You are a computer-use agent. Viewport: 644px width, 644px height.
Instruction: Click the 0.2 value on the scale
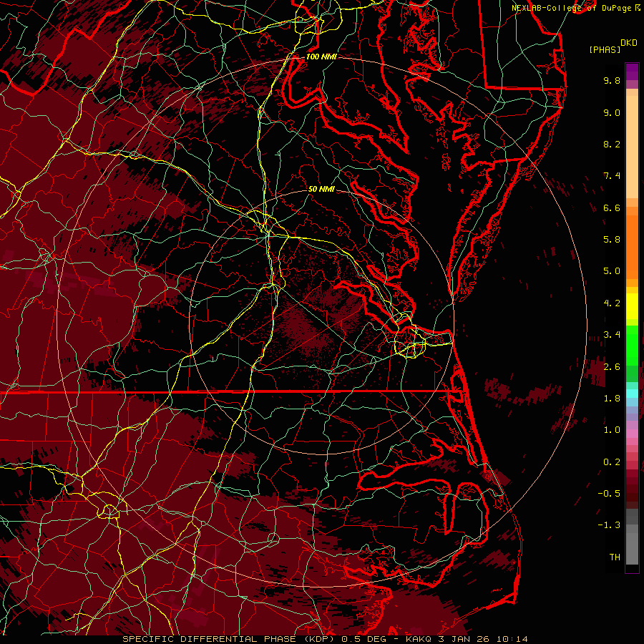coord(612,462)
